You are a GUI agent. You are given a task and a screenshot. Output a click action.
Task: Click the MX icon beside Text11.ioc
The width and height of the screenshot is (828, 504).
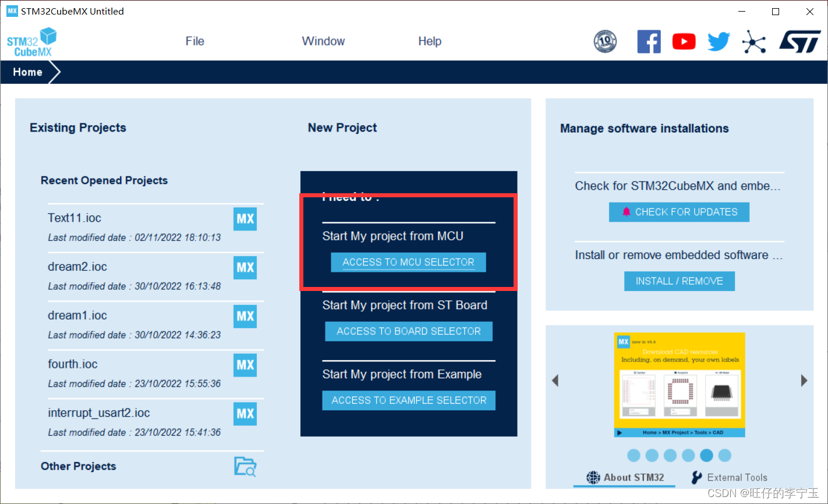245,219
